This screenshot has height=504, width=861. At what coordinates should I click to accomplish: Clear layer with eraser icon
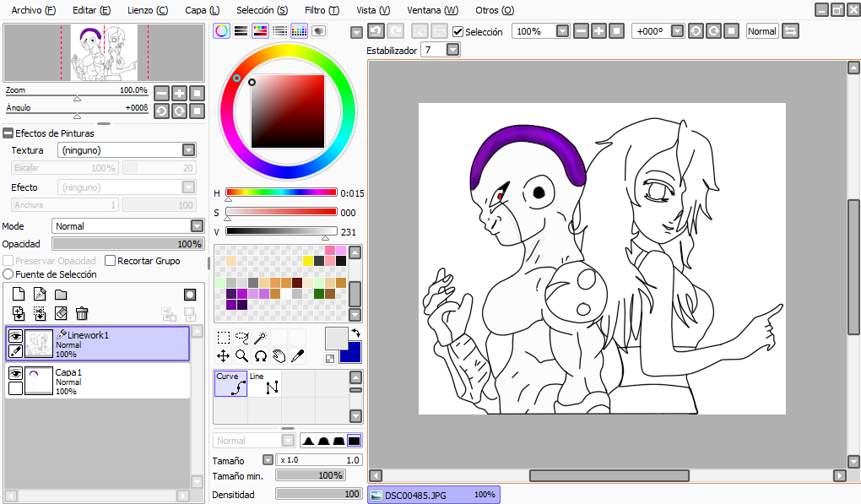(x=61, y=314)
